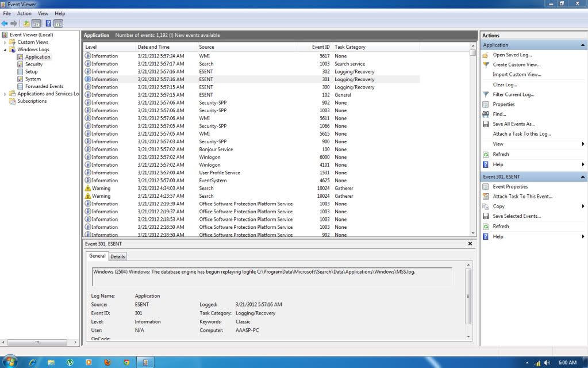
Task: Click the Event Properties icon
Action: tap(486, 186)
